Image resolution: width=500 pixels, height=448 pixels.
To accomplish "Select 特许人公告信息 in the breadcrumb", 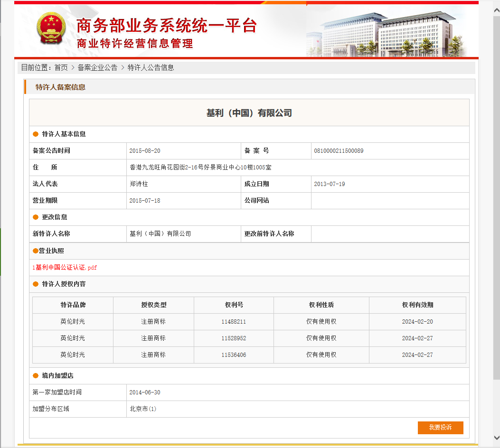I will click(x=151, y=68).
